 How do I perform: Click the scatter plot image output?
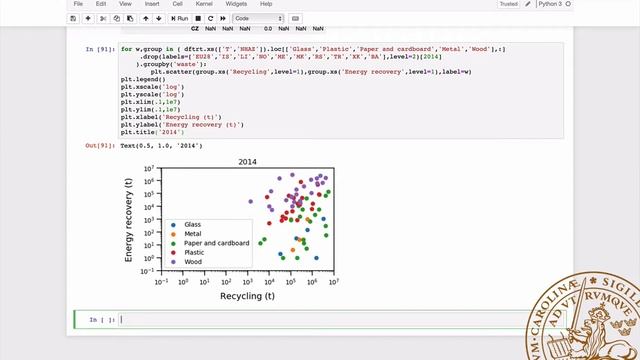pos(232,229)
